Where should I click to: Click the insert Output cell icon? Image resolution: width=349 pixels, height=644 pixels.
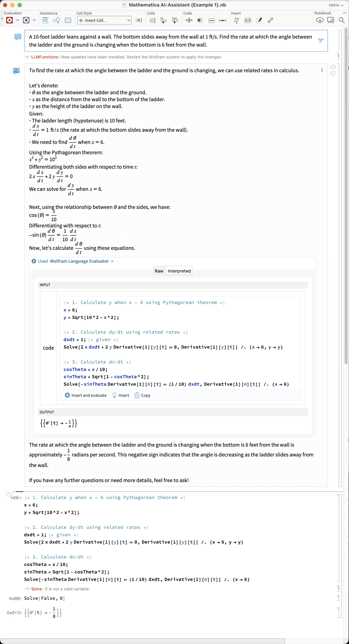coord(175,20)
